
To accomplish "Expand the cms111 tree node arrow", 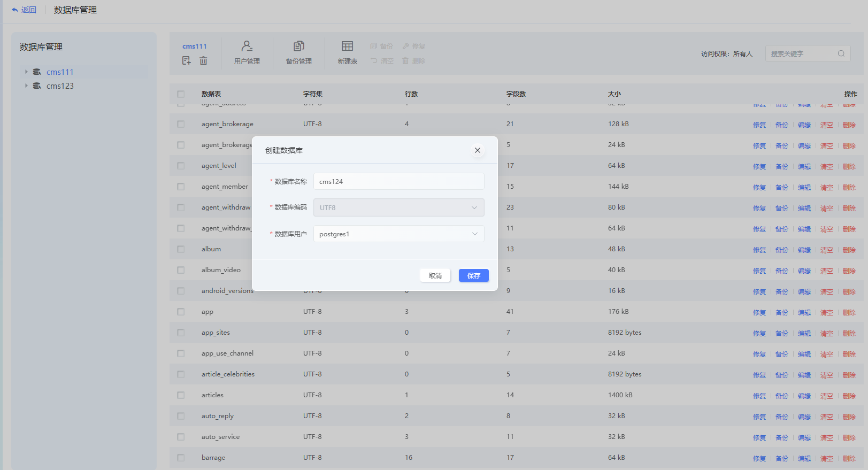I will tap(26, 72).
